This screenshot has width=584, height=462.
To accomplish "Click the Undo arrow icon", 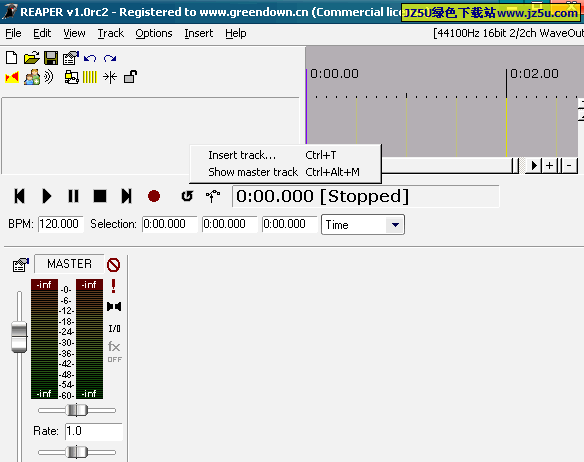I will [x=90, y=58].
